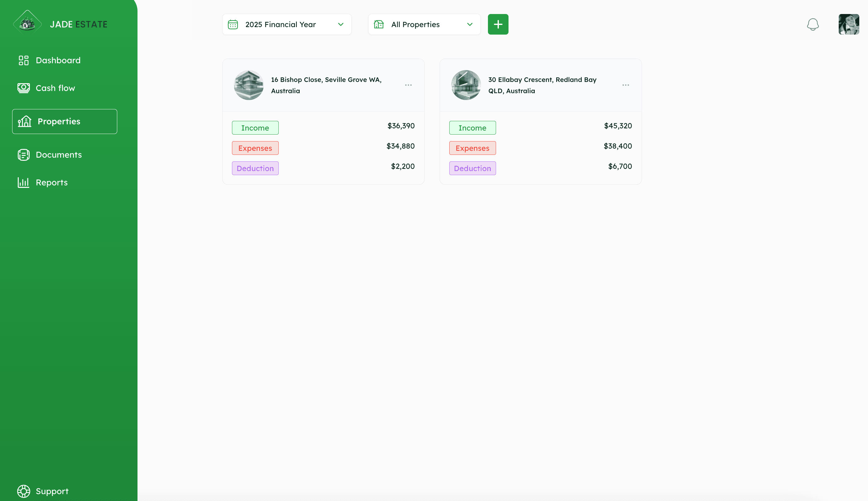The width and height of the screenshot is (868, 501).
Task: Click Deduction tag on Bishop Close card
Action: click(x=255, y=168)
